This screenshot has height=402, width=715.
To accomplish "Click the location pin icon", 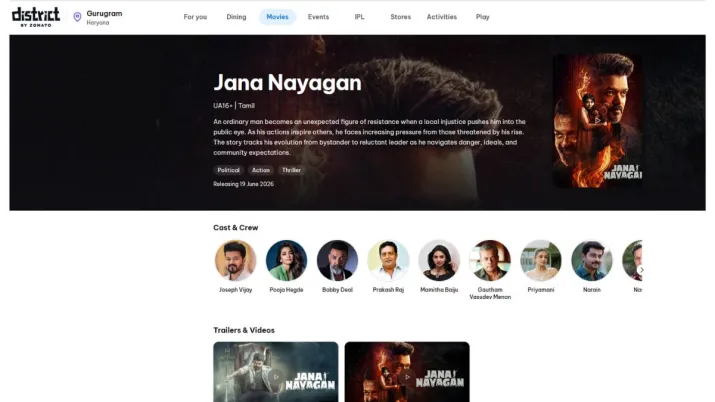I will click(78, 17).
